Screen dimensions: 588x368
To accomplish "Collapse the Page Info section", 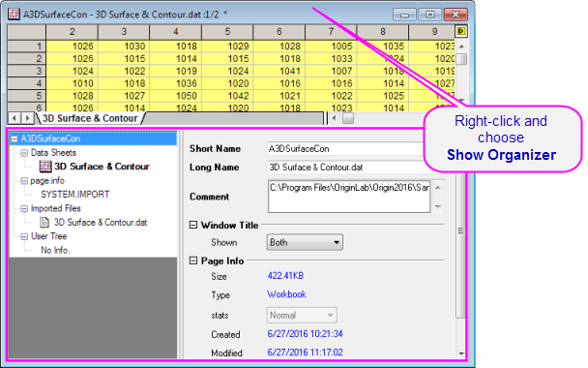I will click(x=193, y=261).
